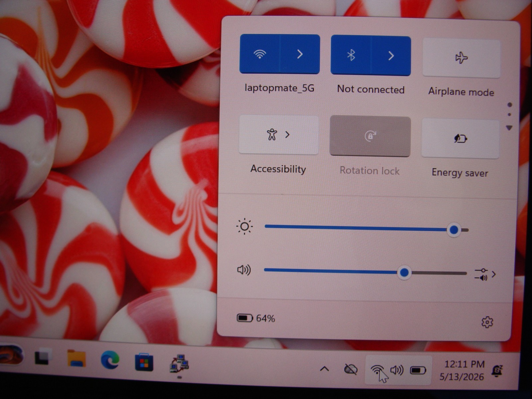Open the Accessibility quick settings tile
Viewport: 532px width, 399px height.
click(278, 135)
